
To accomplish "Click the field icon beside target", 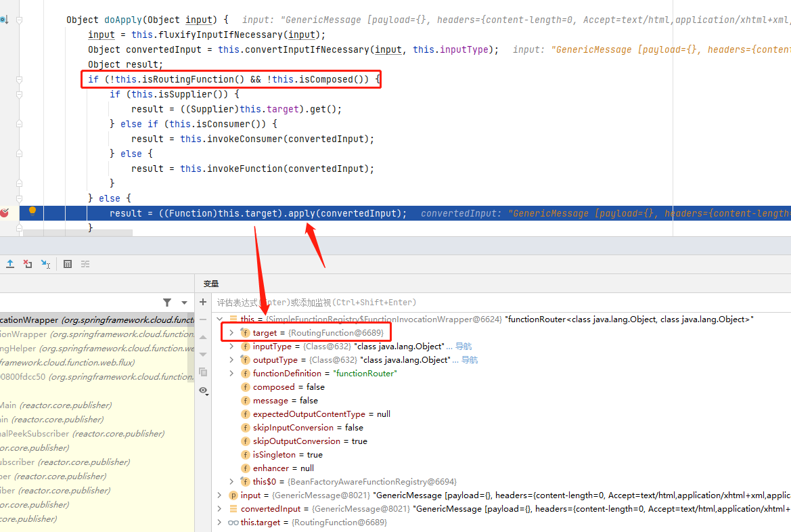I will point(245,332).
